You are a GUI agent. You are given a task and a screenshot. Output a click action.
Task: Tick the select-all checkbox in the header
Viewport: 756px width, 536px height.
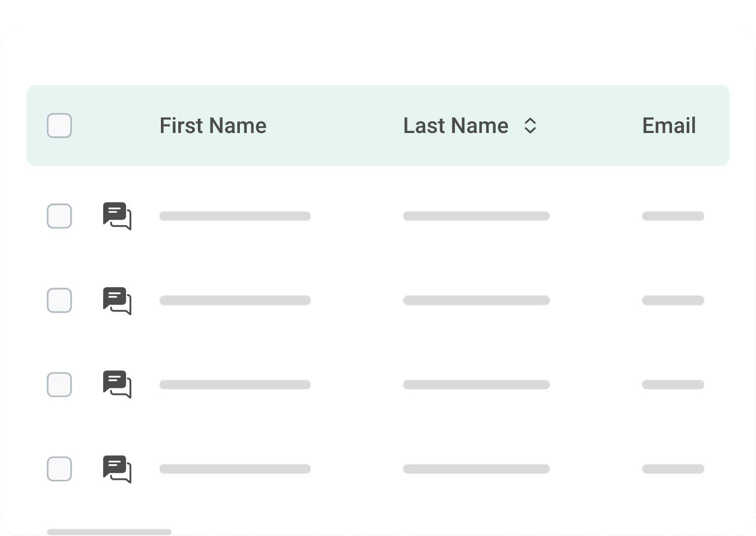click(59, 125)
